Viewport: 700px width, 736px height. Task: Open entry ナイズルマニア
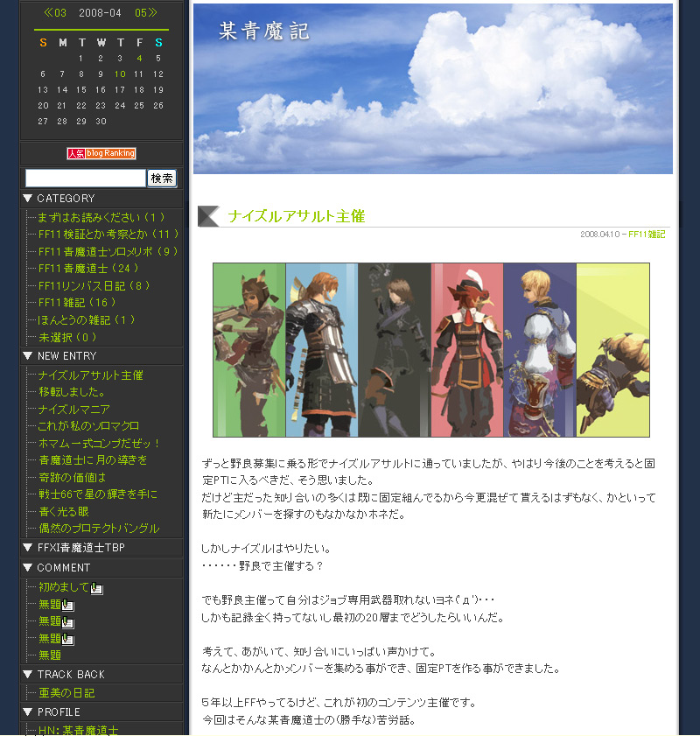click(x=74, y=410)
